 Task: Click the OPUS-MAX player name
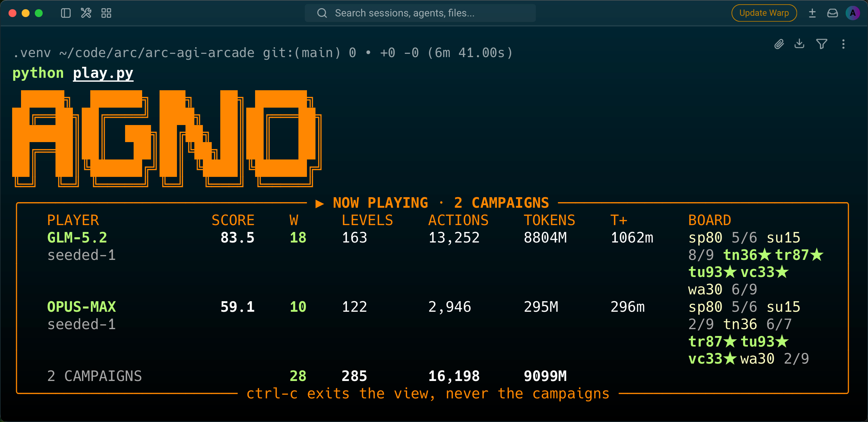click(x=81, y=307)
